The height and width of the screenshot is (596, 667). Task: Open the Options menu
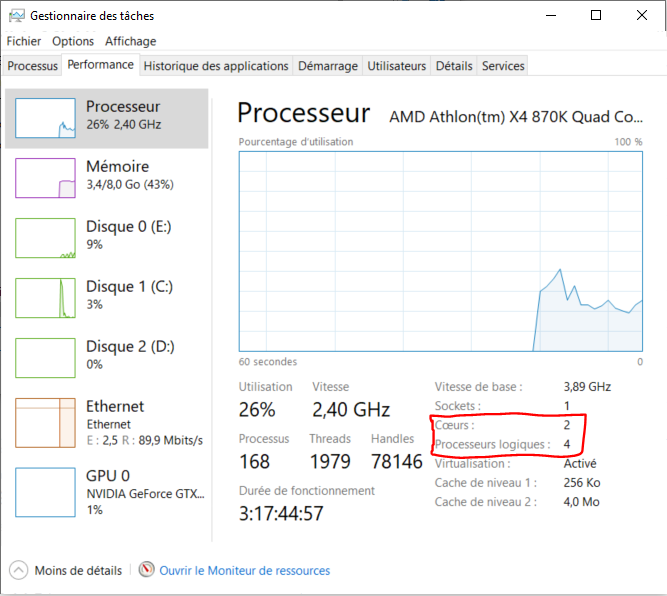(73, 41)
